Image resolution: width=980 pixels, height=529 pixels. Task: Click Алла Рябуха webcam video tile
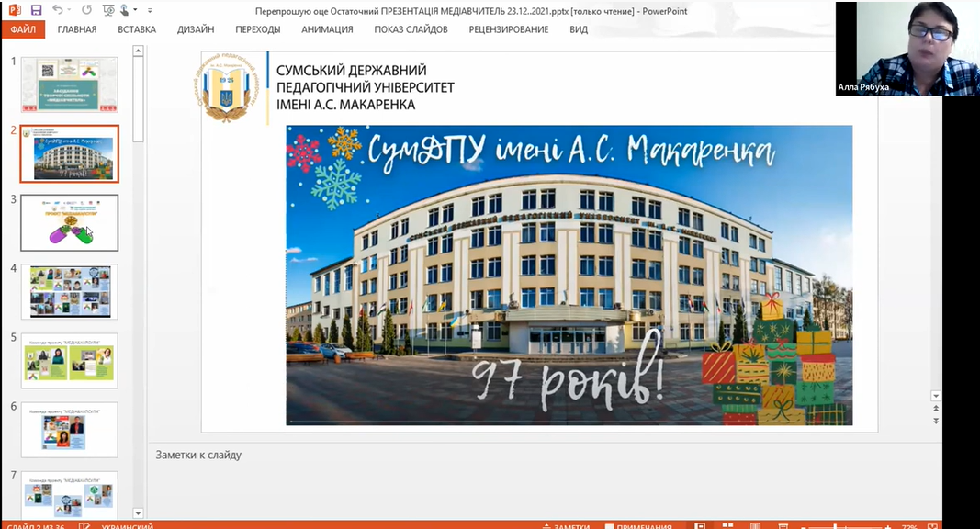(907, 49)
